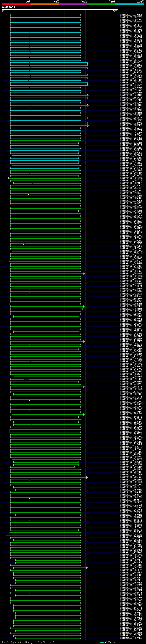Select hit UniRef100_Q6NZ52
This screenshot has height=644, width=146.
131,301
